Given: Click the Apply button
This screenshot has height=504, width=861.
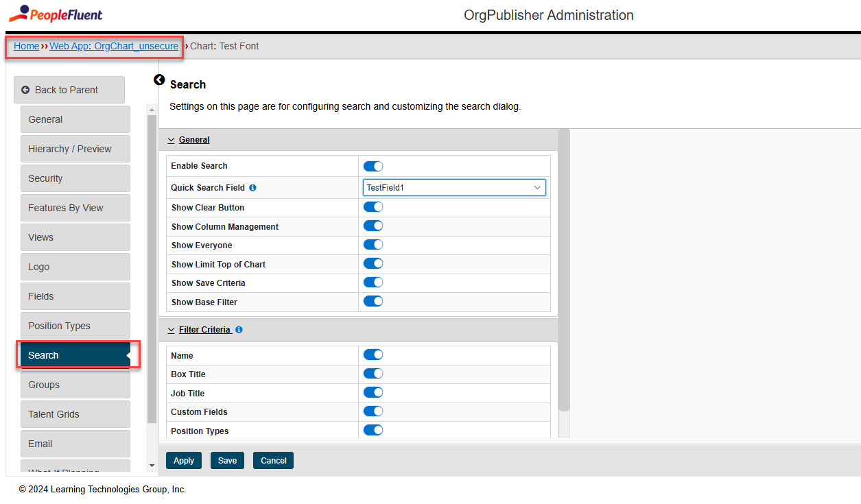Looking at the screenshot, I should pyautogui.click(x=184, y=461).
